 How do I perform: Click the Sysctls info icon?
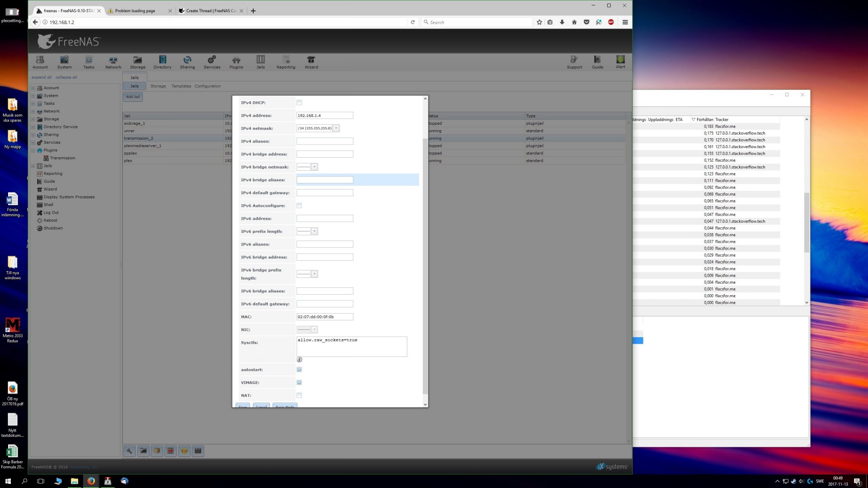coord(299,360)
